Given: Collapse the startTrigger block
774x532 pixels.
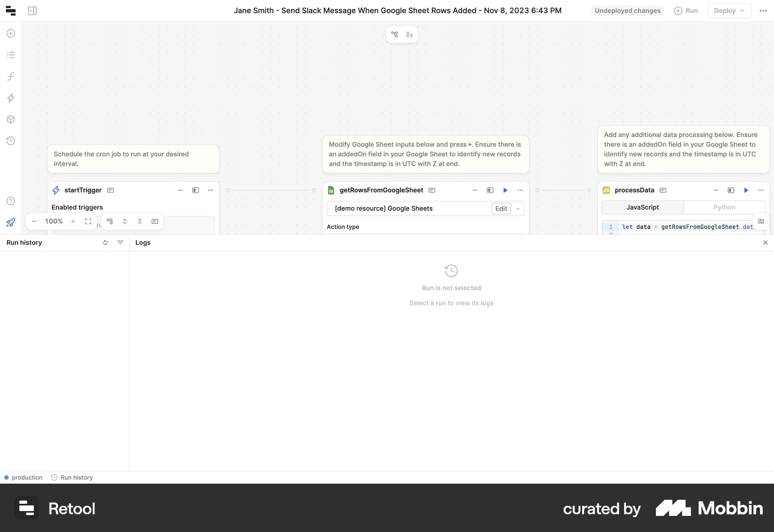Looking at the screenshot, I should tap(180, 190).
